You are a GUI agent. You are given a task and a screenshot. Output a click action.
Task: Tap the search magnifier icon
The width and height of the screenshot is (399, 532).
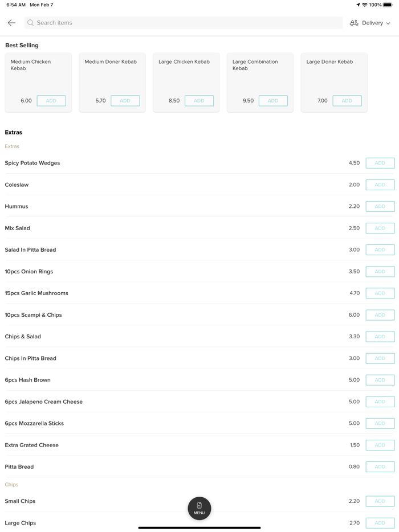point(31,23)
